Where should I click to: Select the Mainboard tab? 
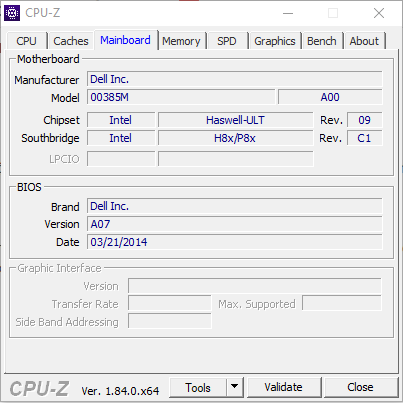point(125,40)
